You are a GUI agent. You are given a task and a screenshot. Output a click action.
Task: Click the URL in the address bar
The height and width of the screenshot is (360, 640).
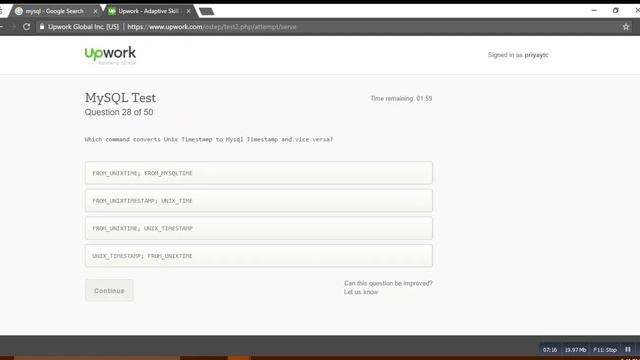212,27
